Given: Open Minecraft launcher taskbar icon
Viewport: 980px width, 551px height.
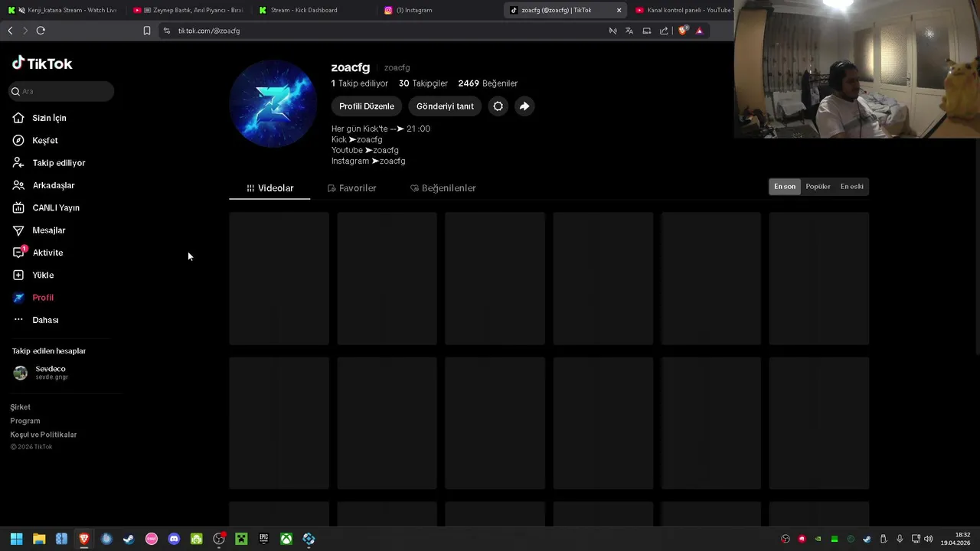Looking at the screenshot, I should point(241,539).
